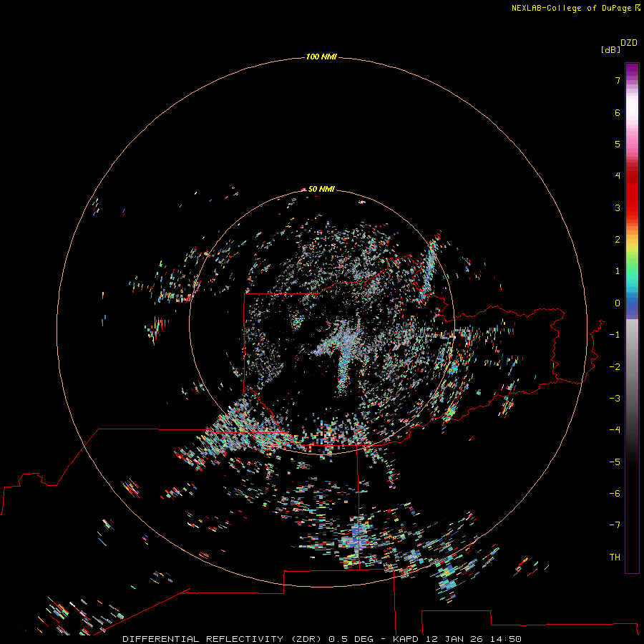The height and width of the screenshot is (644, 644).
Task: Click the DZD color scale title
Action: [629, 43]
